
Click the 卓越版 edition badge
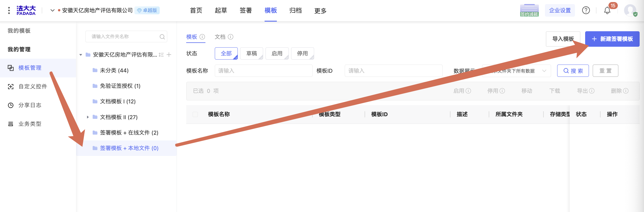147,11
